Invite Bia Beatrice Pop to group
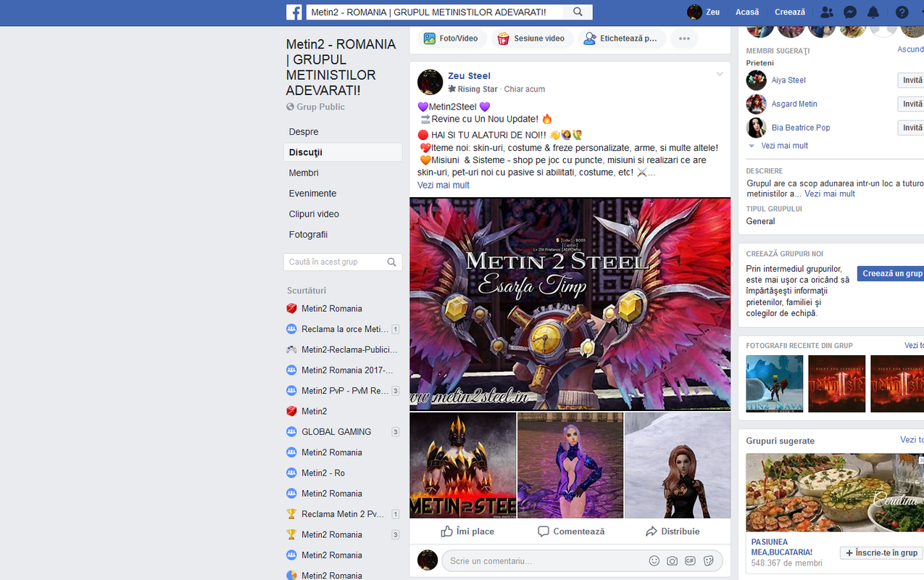Screen dimensions: 924x580 tap(912, 128)
